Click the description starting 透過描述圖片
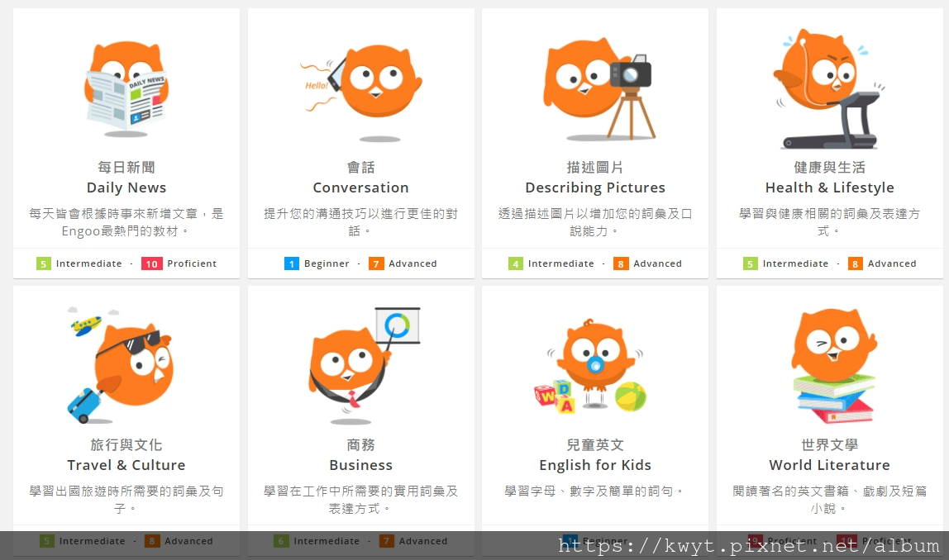 click(x=595, y=222)
